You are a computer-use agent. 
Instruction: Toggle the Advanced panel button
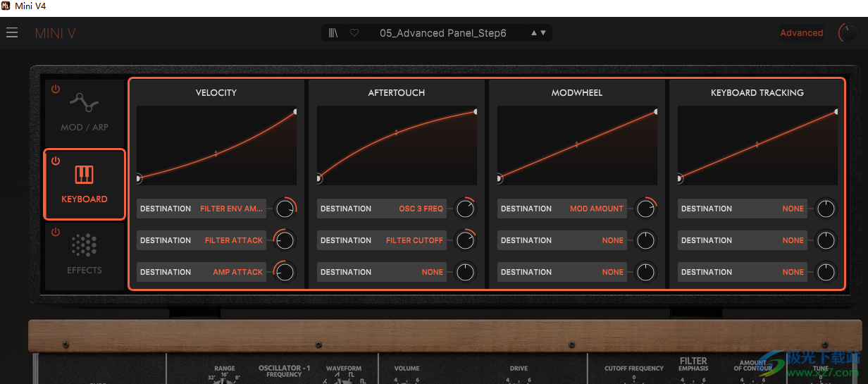tap(802, 33)
